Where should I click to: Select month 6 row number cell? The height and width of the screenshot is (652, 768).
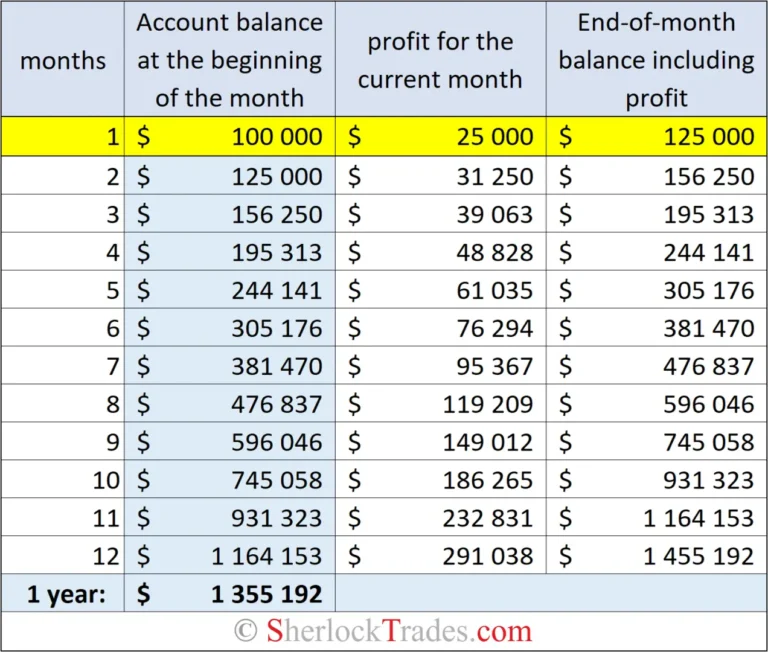(112, 328)
